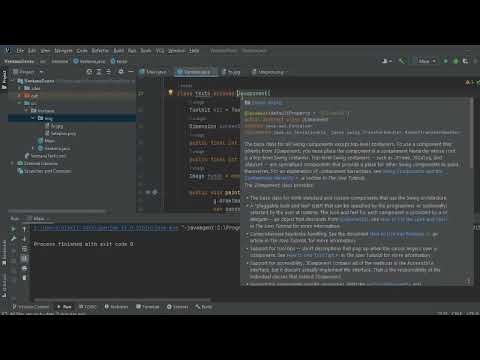Follow the 'How to Use Tool Tips' link
The image size is (480, 360).
pos(313,255)
